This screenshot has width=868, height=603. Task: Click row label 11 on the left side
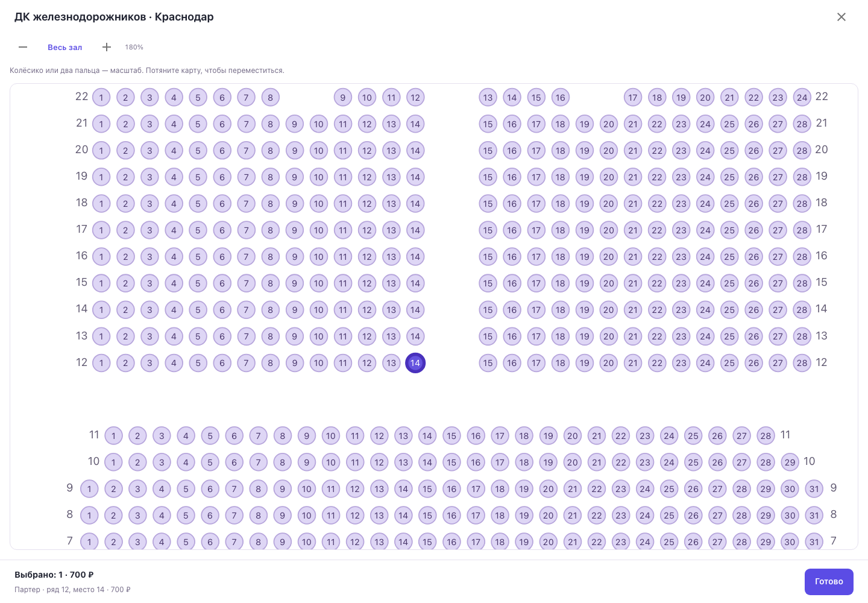coord(94,435)
